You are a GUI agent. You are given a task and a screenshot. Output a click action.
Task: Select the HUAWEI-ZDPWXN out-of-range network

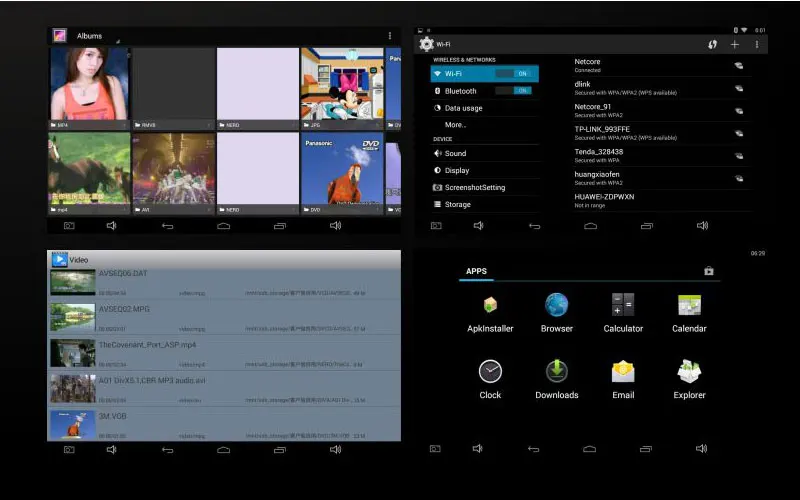tap(661, 200)
